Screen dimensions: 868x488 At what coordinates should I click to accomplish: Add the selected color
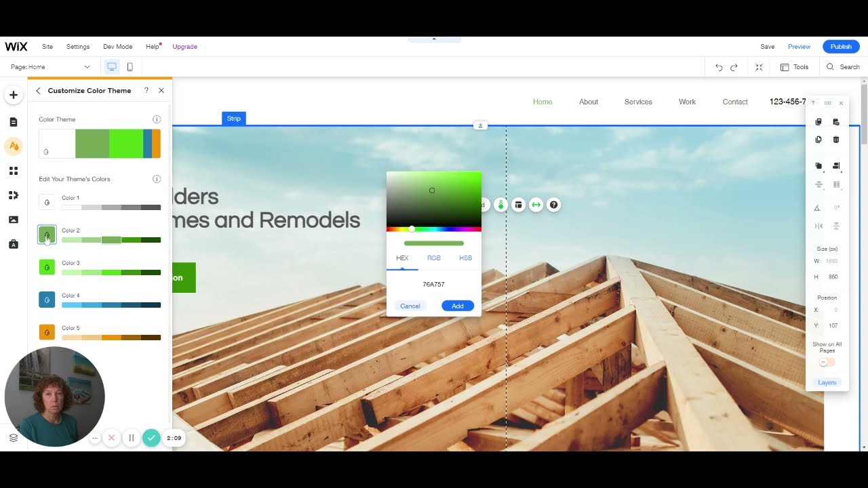458,306
